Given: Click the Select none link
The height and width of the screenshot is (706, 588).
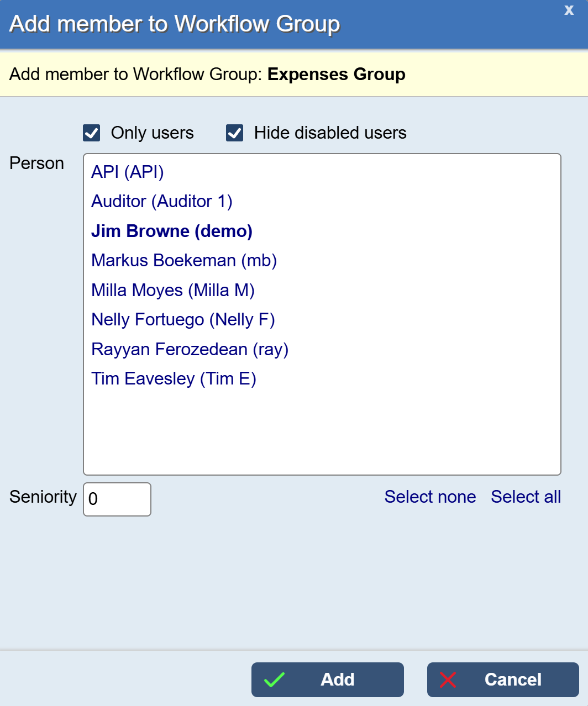Looking at the screenshot, I should 430,497.
